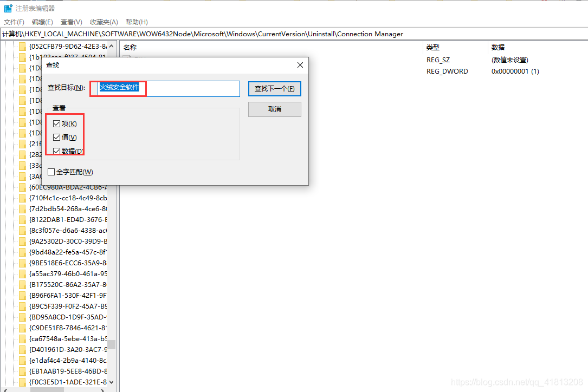Click folder icon of {C9DE51F8-7846 key
This screenshot has width=588, height=392.
[x=23, y=329]
